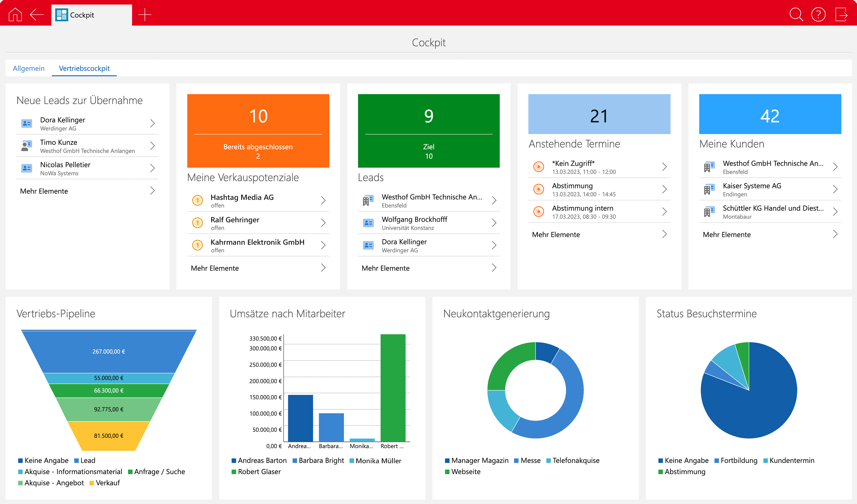Viewport: 857px width, 504px height.
Task: Click the Verkauf legend color swatch
Action: tap(92, 483)
